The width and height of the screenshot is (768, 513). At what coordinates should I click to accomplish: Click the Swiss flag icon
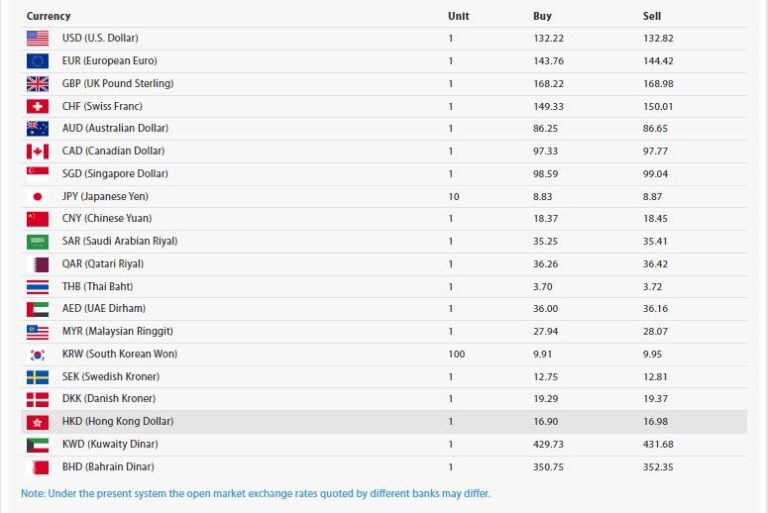pos(37,106)
